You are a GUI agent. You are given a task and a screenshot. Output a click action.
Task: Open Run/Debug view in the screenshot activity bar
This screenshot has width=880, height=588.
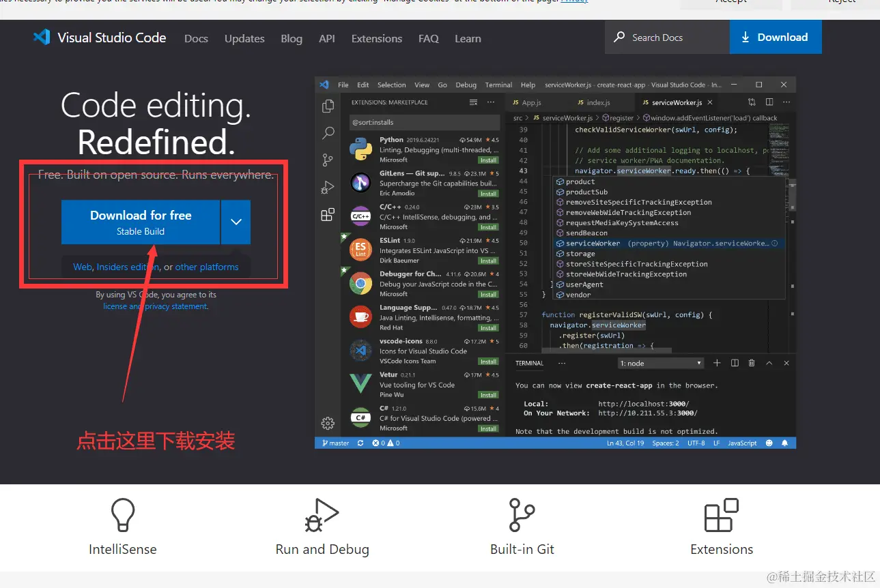click(x=328, y=188)
